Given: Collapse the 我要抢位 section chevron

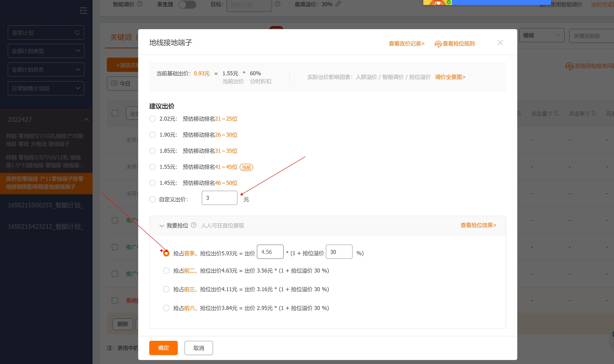Looking at the screenshot, I should click(x=162, y=226).
